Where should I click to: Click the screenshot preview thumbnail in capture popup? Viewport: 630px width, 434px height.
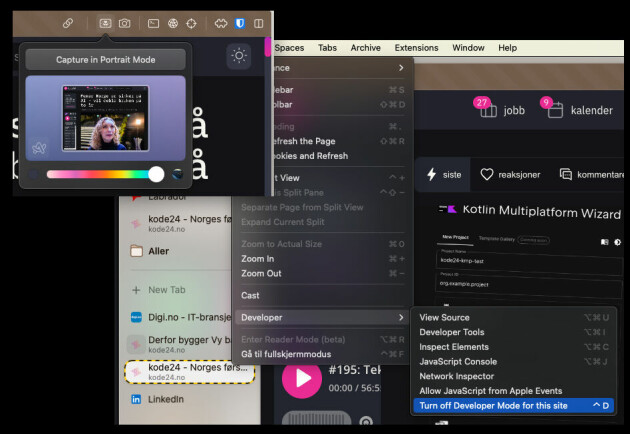(105, 118)
